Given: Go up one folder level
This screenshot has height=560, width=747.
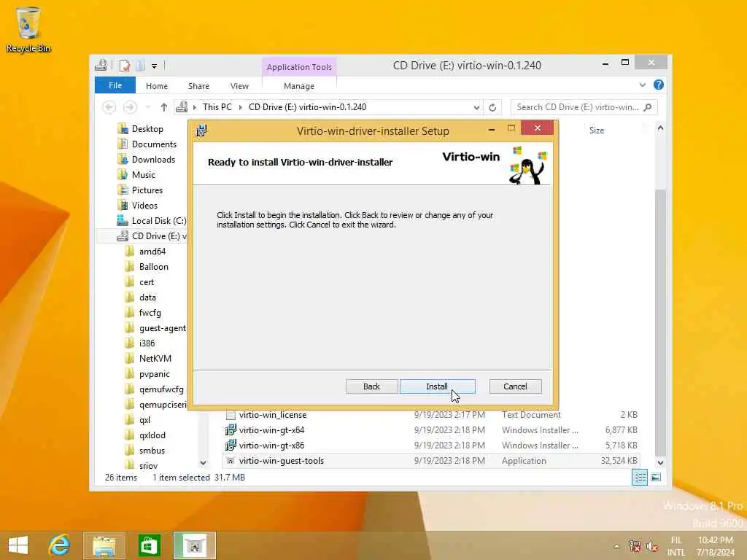Looking at the screenshot, I should (164, 107).
